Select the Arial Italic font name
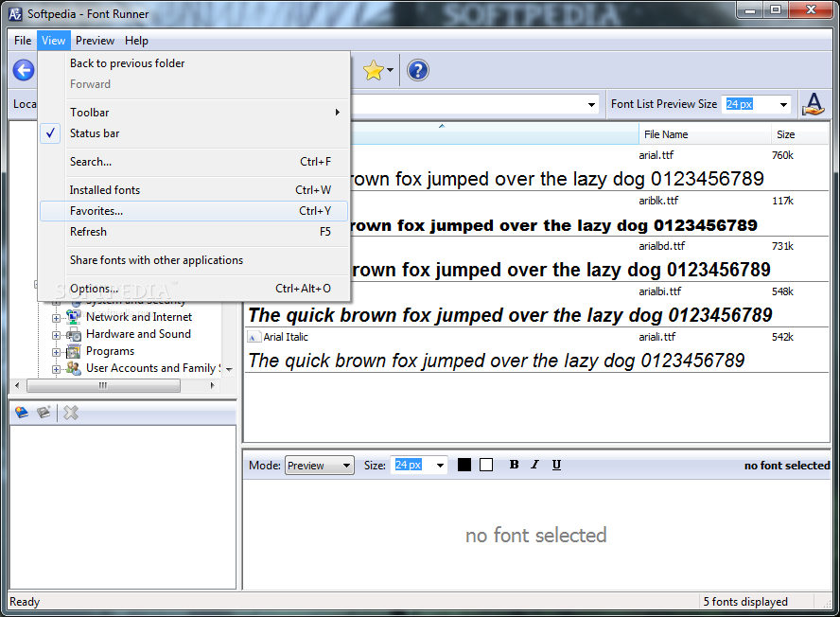 coord(286,337)
